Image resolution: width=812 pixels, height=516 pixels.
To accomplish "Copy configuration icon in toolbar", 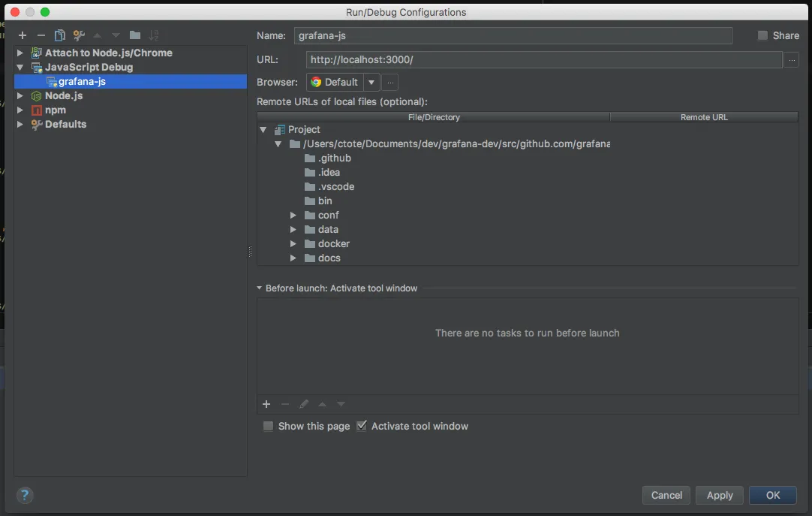I will click(x=59, y=35).
